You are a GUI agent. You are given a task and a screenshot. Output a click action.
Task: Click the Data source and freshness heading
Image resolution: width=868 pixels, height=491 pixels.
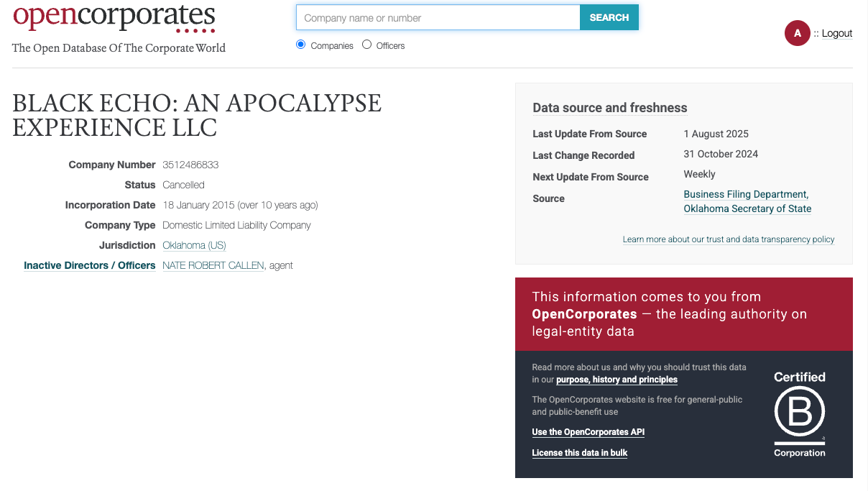pos(609,108)
